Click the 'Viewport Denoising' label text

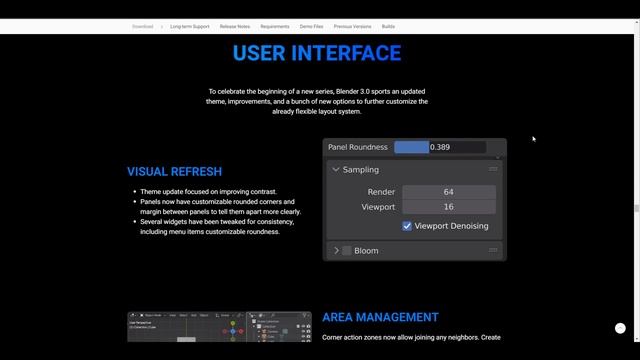pos(451,226)
